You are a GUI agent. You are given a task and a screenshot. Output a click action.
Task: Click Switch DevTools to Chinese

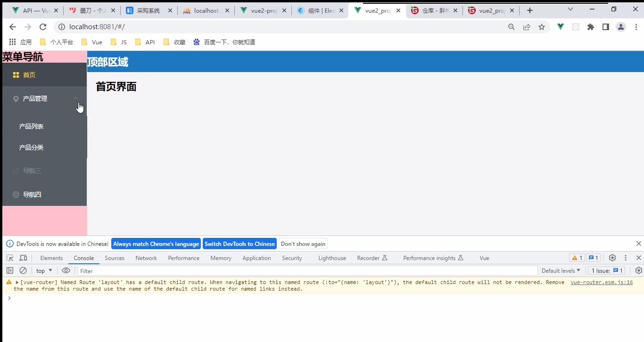(x=239, y=244)
